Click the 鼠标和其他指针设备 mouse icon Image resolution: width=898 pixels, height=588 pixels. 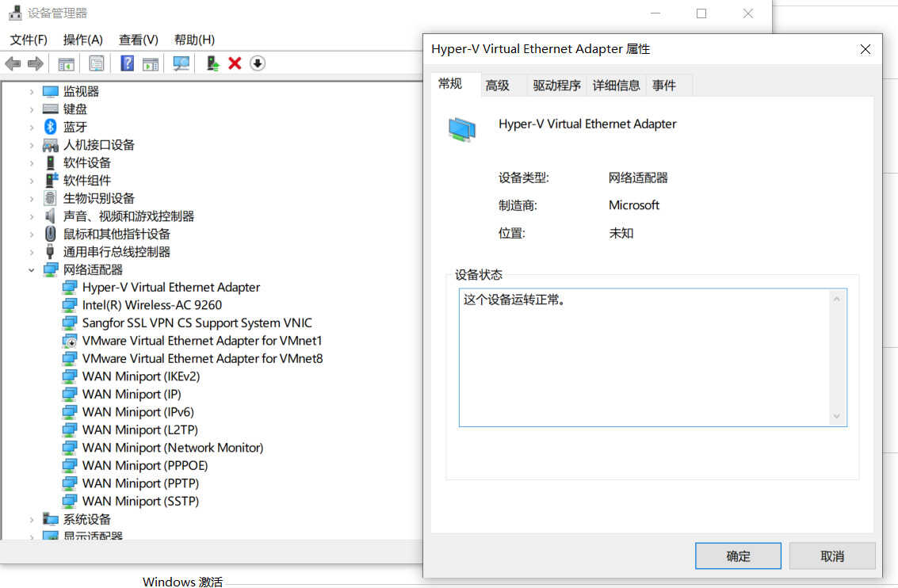pos(51,234)
